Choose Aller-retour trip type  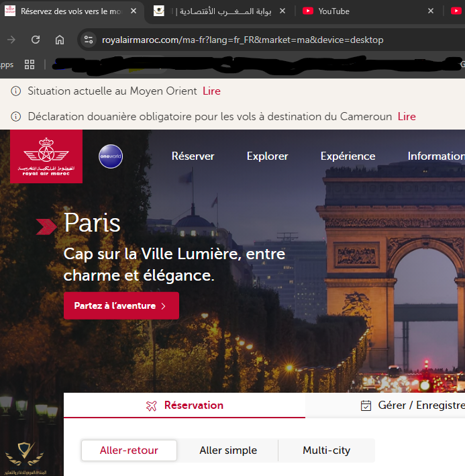(x=129, y=450)
